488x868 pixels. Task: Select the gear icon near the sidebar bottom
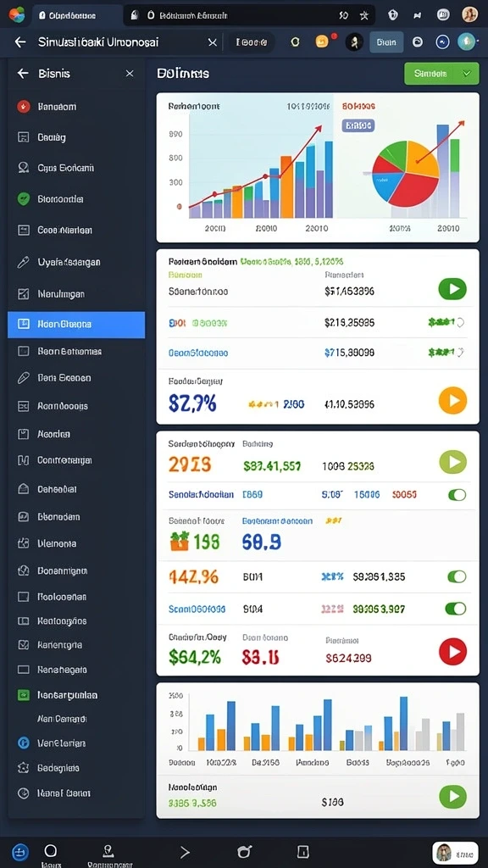pyautogui.click(x=23, y=768)
